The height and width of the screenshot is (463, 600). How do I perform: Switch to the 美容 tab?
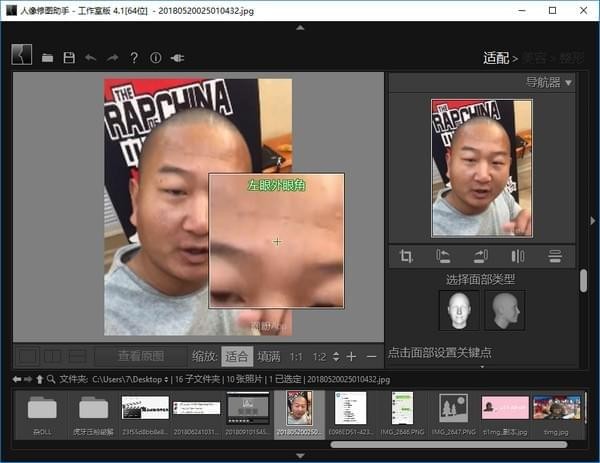534,58
